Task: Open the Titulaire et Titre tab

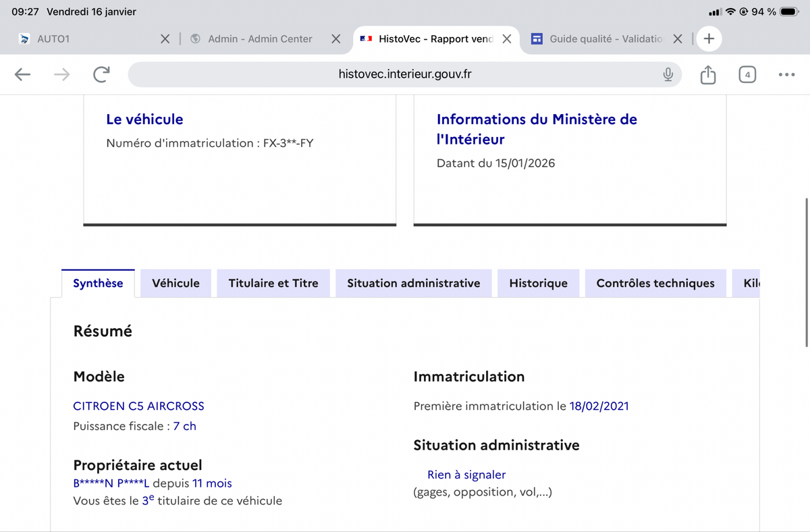Action: 273,284
